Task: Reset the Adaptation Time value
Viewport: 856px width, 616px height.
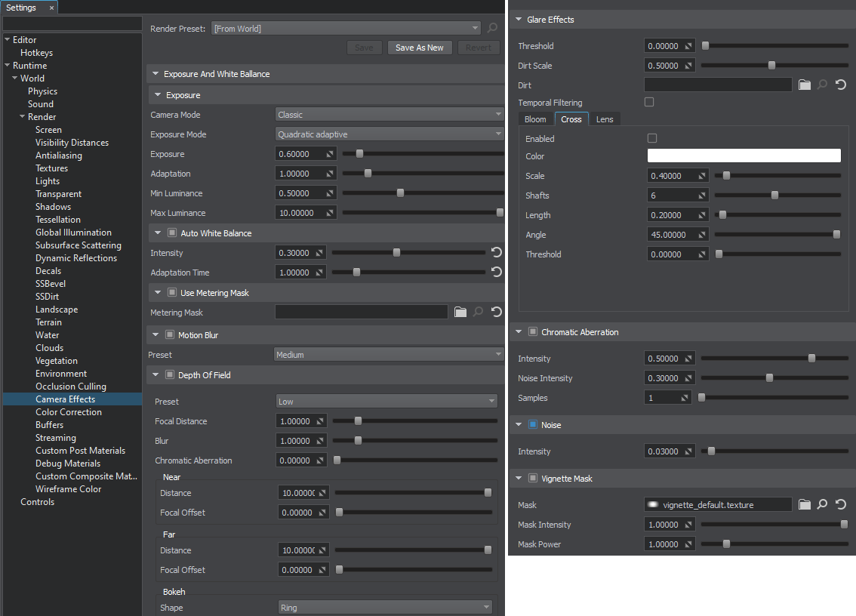Action: [496, 273]
